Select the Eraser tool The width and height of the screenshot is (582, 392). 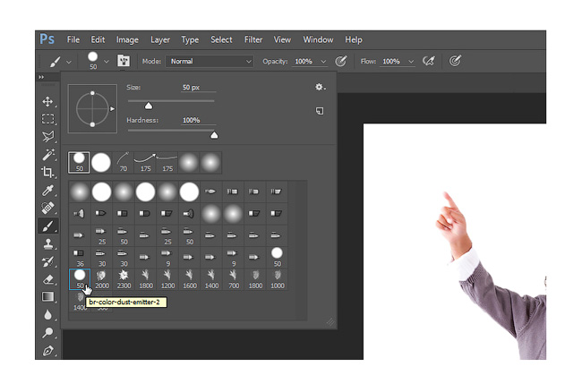click(x=47, y=279)
